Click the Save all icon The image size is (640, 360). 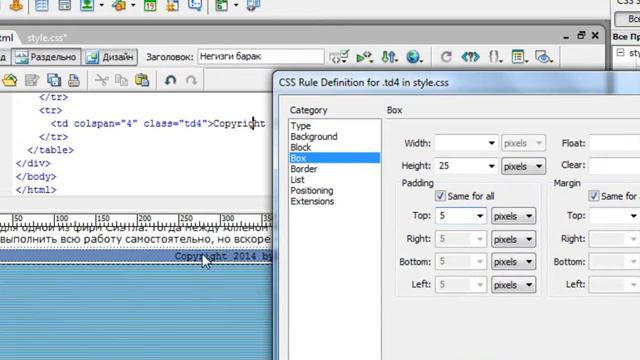pos(54,80)
